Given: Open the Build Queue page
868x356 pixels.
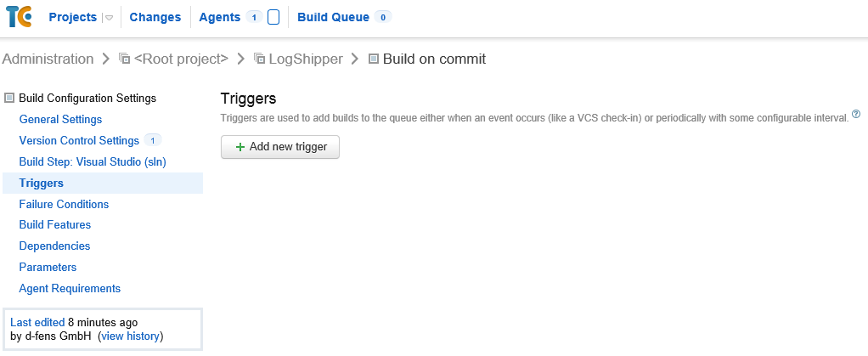Looking at the screenshot, I should click(333, 17).
